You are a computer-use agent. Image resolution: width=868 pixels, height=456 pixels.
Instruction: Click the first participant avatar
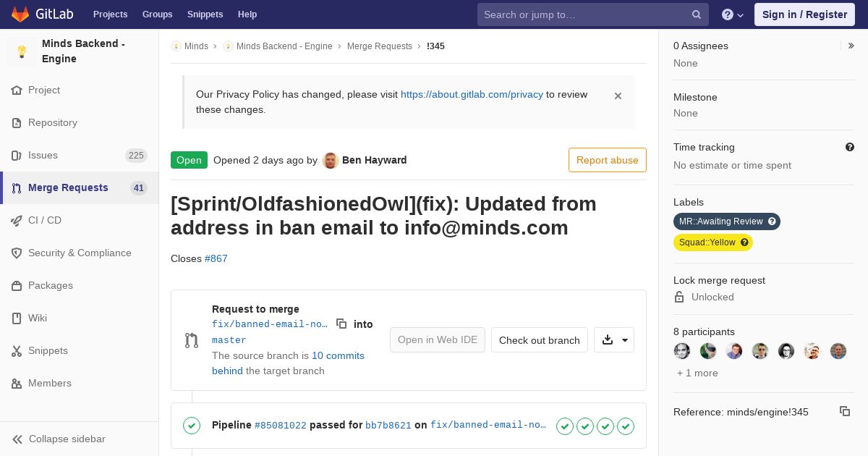(x=682, y=351)
